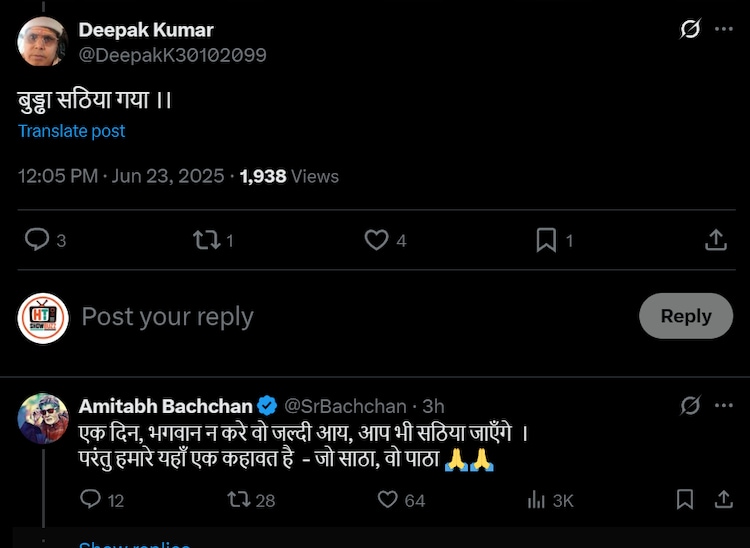
Task: Repost Amitabh Bachchan's reply
Action: pyautogui.click(x=239, y=499)
